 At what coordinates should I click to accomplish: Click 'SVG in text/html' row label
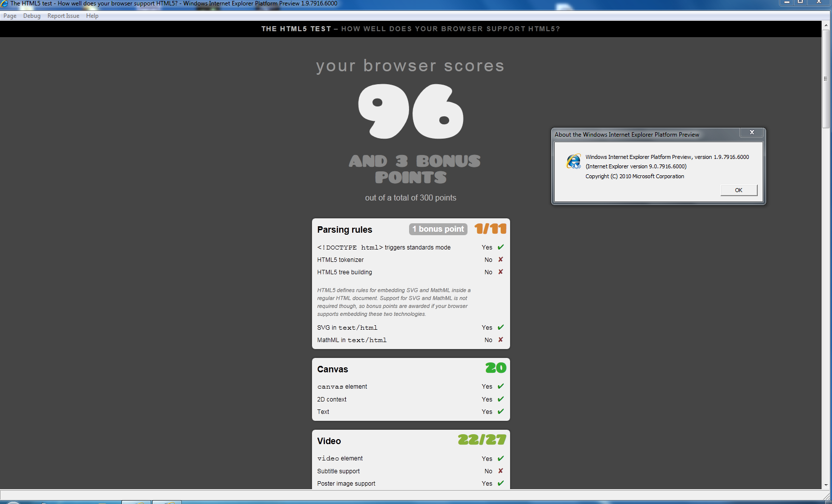click(x=347, y=328)
